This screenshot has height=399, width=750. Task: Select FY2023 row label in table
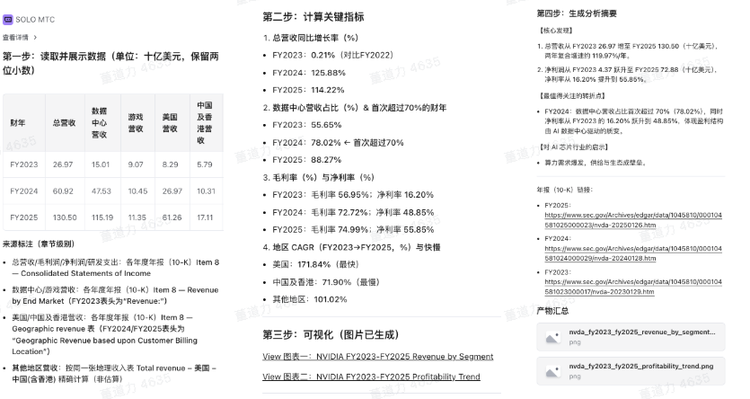coord(24,164)
